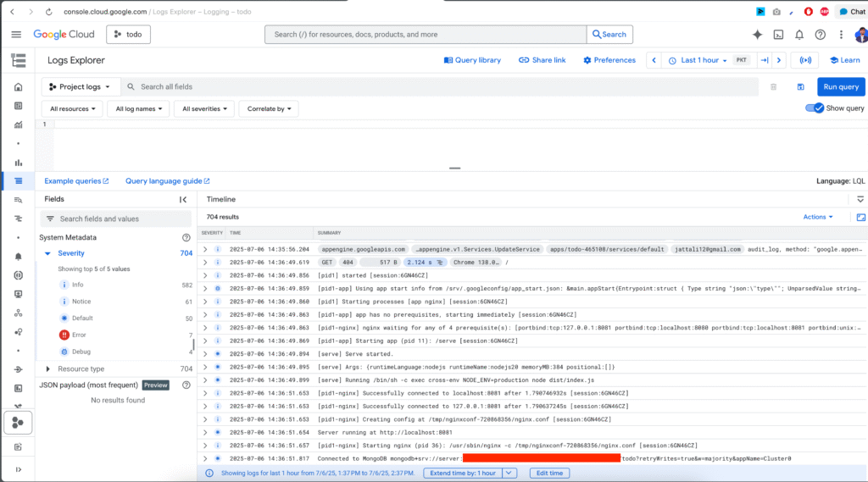Open the main navigation hamburger menu
Image resolution: width=868 pixels, height=482 pixels.
point(16,35)
